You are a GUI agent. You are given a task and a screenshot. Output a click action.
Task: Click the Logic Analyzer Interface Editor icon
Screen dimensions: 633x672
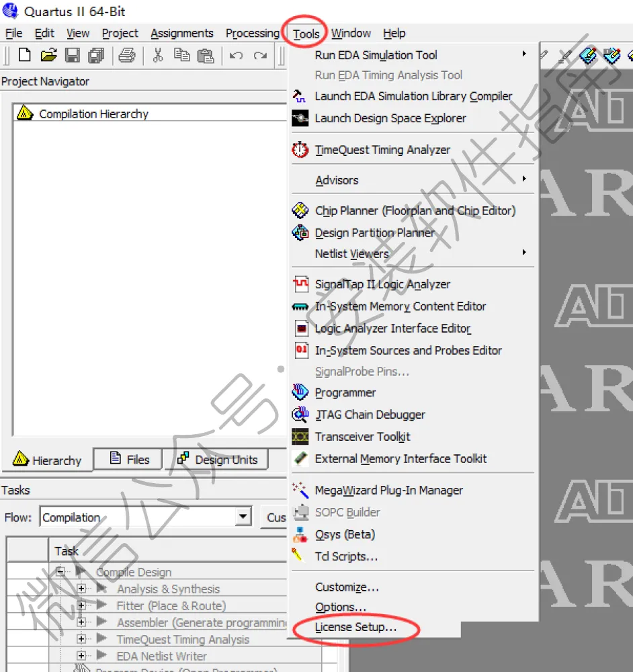click(x=302, y=329)
